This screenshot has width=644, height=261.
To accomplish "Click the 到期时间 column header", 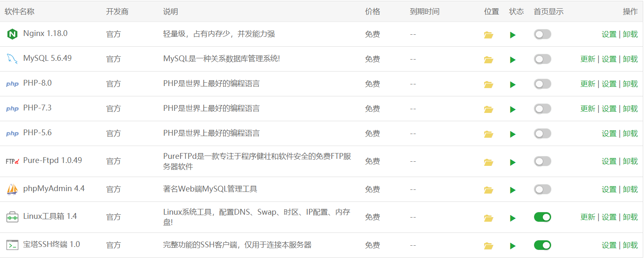I will click(425, 12).
